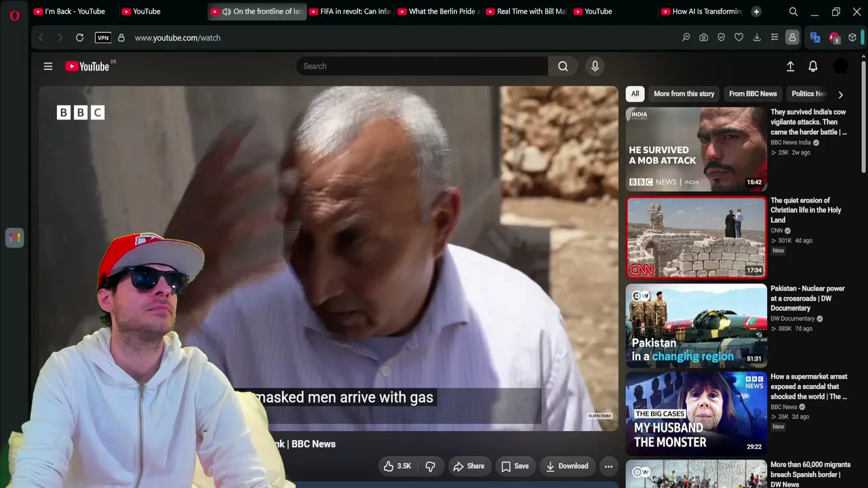Open more actions three-dot menu
The width and height of the screenshot is (868, 488).
coord(608,466)
